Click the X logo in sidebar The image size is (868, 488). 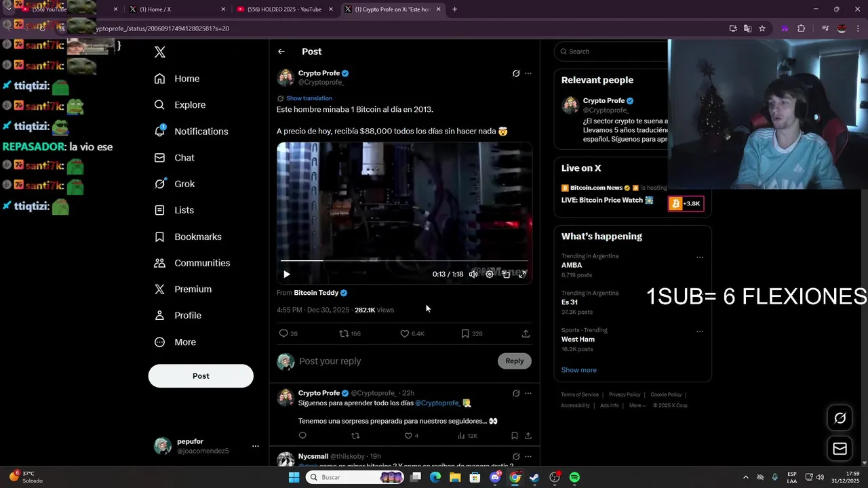click(160, 52)
